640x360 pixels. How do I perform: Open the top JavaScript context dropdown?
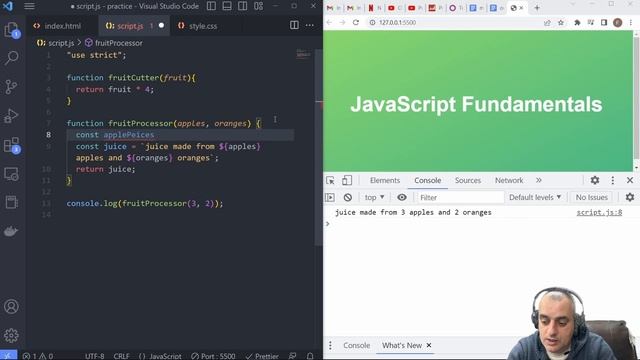pos(374,198)
